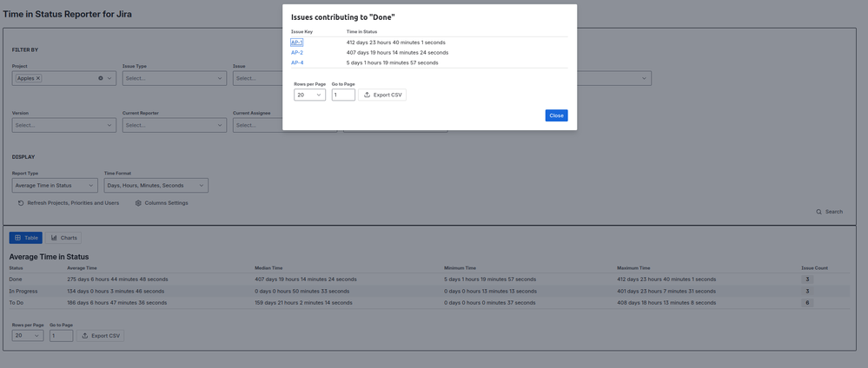Export dialog issues as CSV
Screen dimensions: 868x368
(382, 95)
